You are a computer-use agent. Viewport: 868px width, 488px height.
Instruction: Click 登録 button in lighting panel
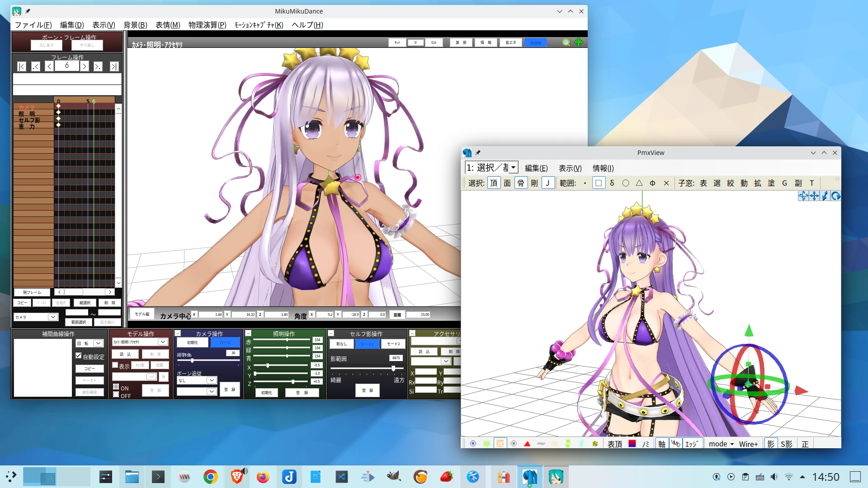(x=302, y=393)
